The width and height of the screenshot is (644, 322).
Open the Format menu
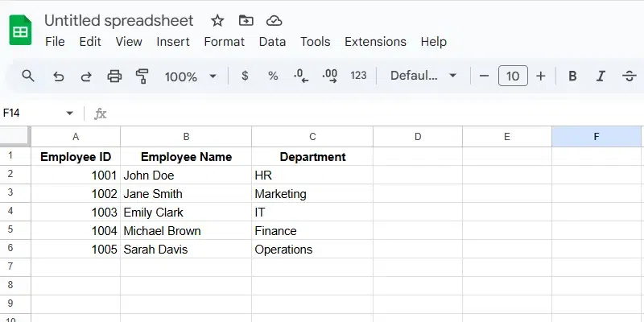[x=224, y=42]
